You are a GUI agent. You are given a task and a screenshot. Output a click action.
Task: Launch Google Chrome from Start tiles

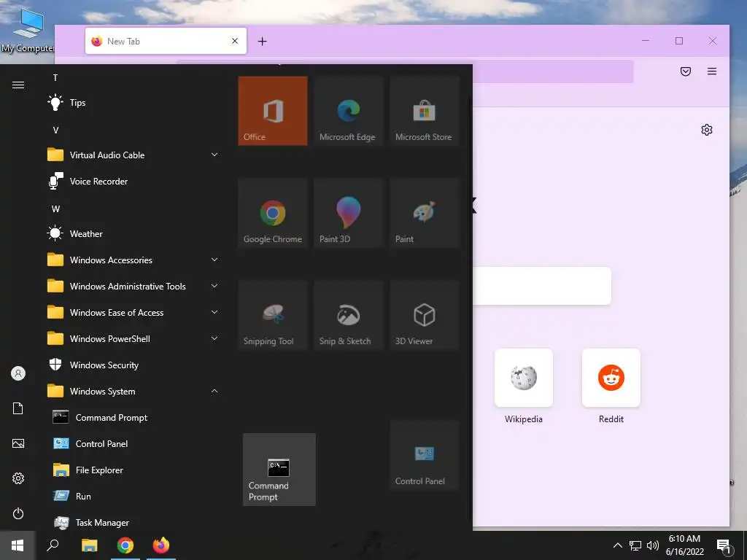coord(273,214)
